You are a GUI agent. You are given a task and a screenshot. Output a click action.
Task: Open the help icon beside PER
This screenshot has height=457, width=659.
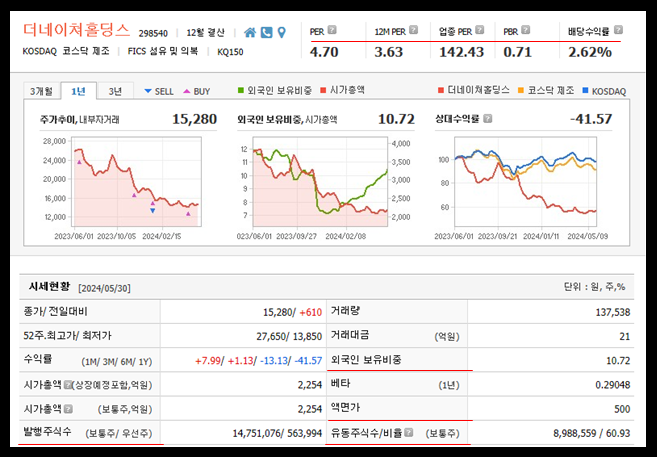point(332,30)
